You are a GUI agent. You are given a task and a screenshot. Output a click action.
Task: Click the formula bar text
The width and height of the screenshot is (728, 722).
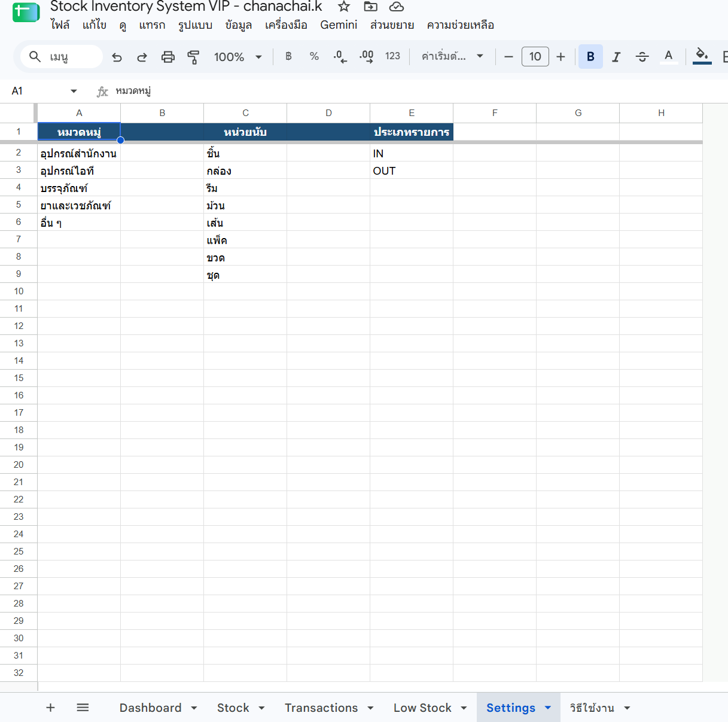pyautogui.click(x=133, y=91)
